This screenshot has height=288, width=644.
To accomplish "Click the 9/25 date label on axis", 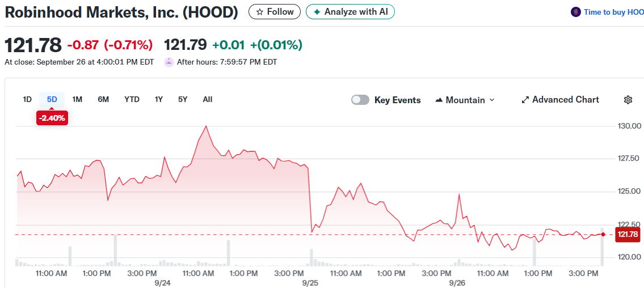I will 310,283.
